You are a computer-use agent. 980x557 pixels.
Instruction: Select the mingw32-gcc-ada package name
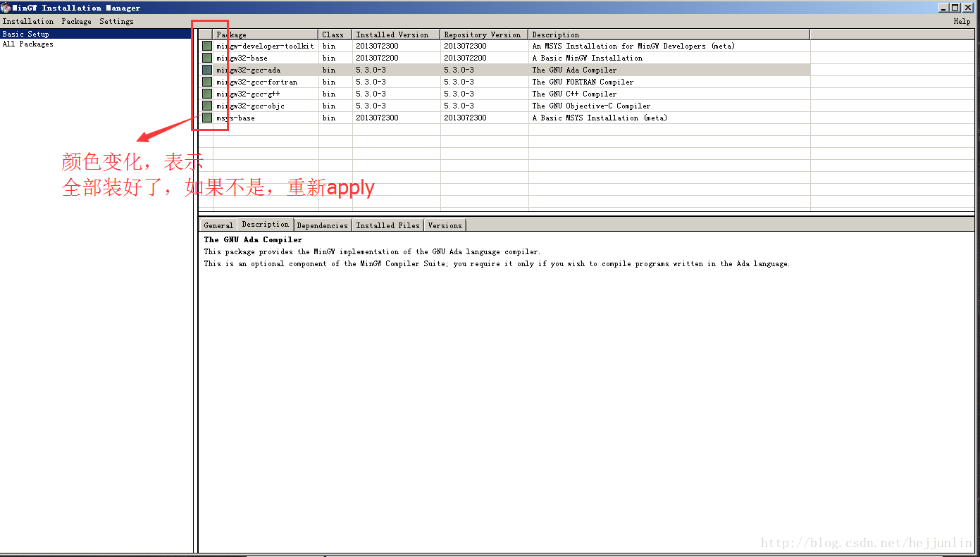tap(248, 70)
